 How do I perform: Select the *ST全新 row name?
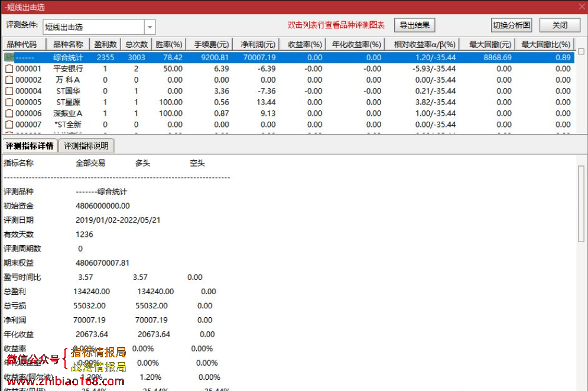[x=68, y=125]
